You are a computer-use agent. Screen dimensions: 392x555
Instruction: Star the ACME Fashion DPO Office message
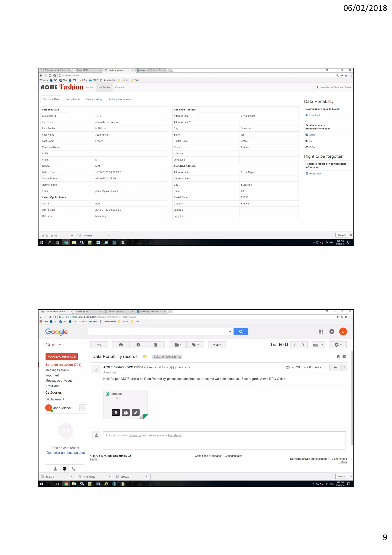(326, 367)
